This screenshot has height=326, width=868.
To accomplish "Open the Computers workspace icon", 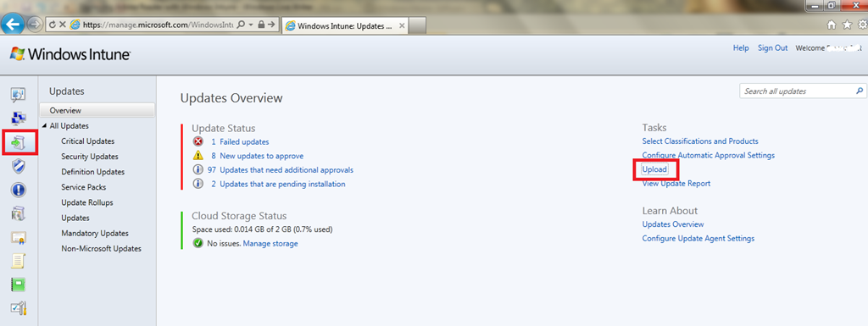I will click(19, 119).
